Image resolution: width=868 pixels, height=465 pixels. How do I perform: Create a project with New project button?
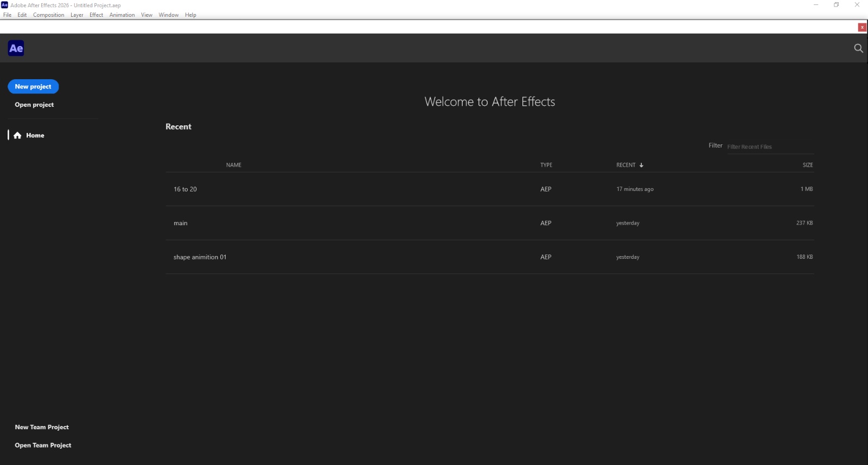coord(33,87)
